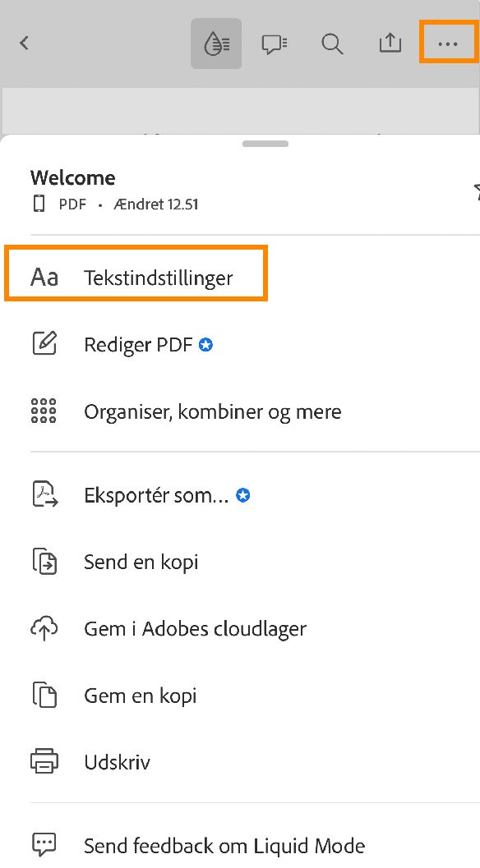
Task: Tap the speech bubble icon for Liquid Mode feedback
Action: click(x=44, y=844)
